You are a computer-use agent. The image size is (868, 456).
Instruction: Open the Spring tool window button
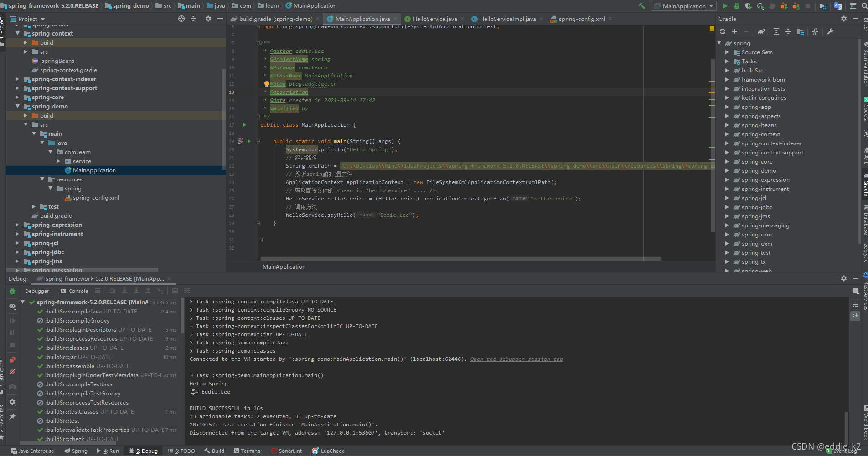click(76, 451)
